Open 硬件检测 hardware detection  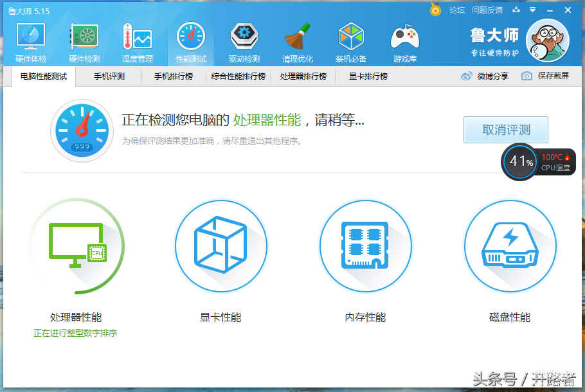coord(84,42)
